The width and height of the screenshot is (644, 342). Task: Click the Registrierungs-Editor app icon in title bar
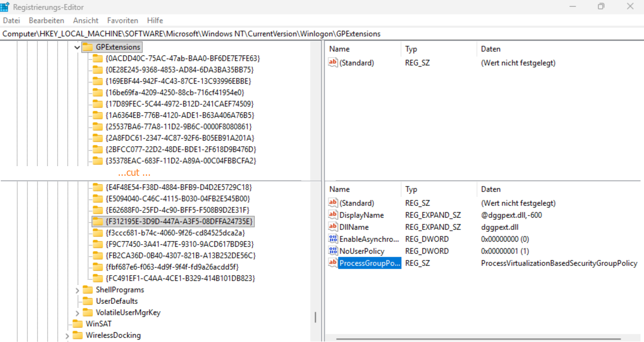tap(5, 7)
